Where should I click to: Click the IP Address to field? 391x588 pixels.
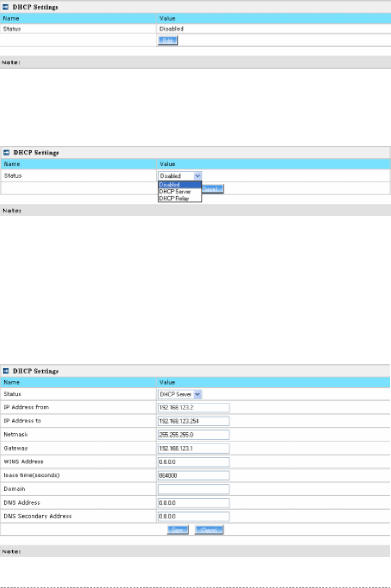(x=194, y=421)
